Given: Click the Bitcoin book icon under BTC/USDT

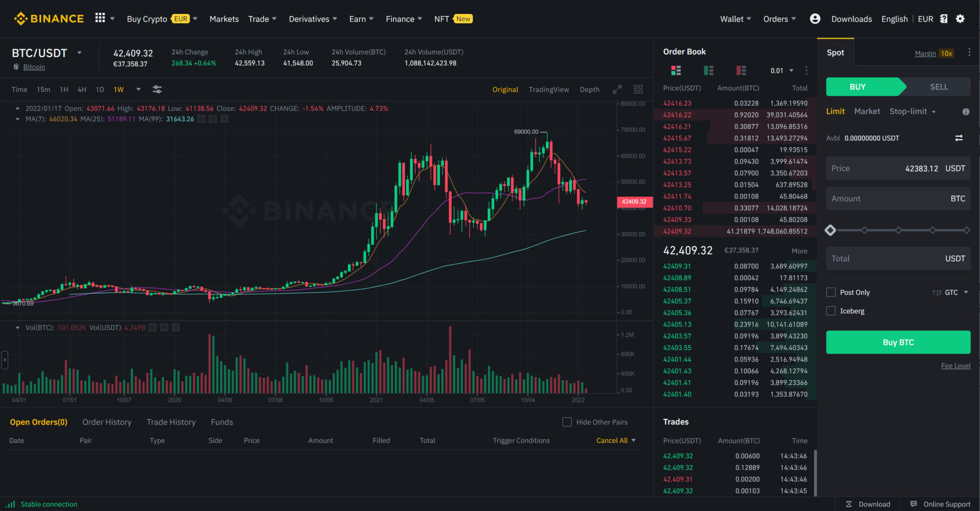Looking at the screenshot, I should pyautogui.click(x=16, y=67).
